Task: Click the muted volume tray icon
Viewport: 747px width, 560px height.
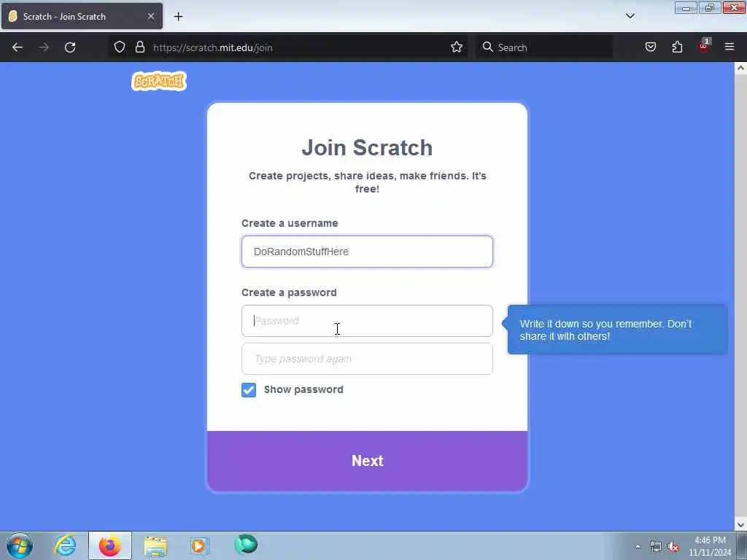Action: 673,546
